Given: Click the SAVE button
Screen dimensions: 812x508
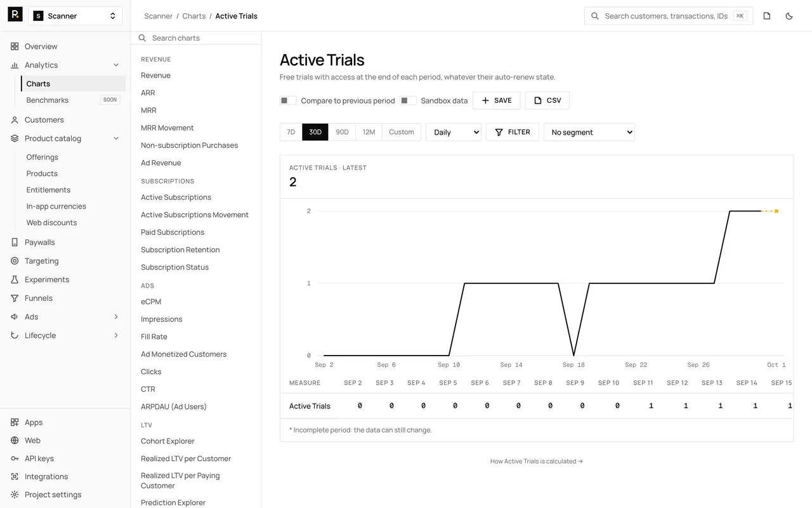Looking at the screenshot, I should click(497, 100).
